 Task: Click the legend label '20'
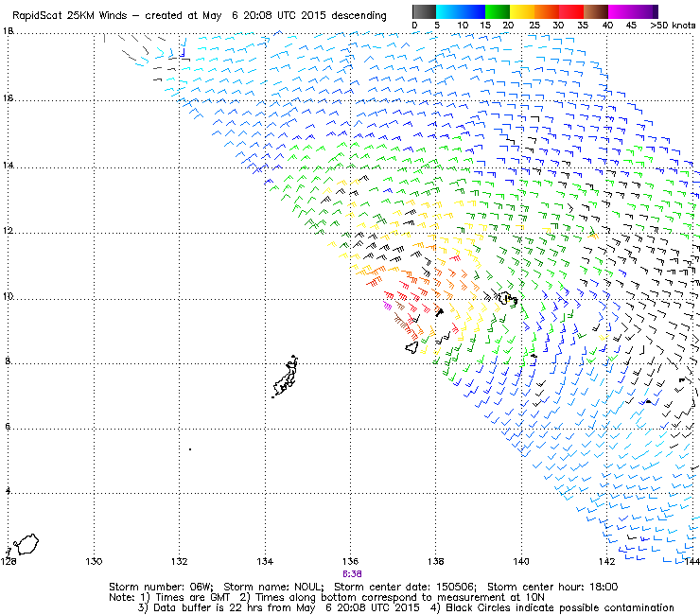point(508,26)
